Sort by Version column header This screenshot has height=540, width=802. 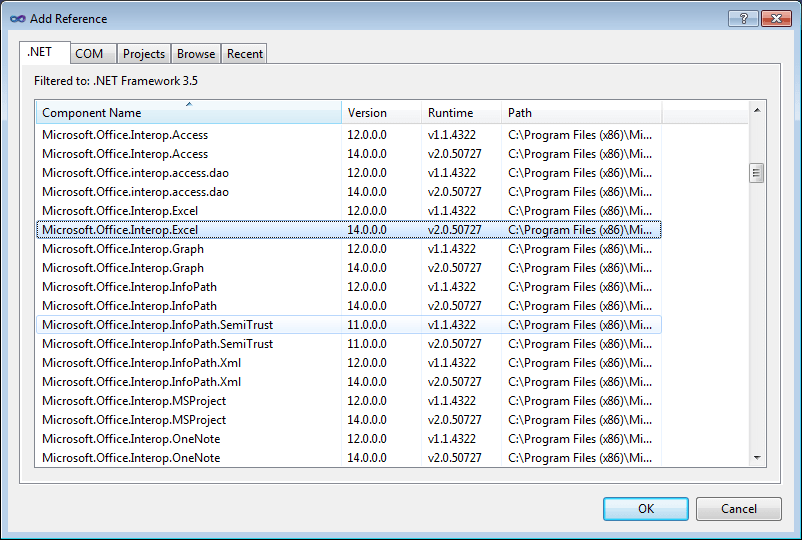coord(381,112)
